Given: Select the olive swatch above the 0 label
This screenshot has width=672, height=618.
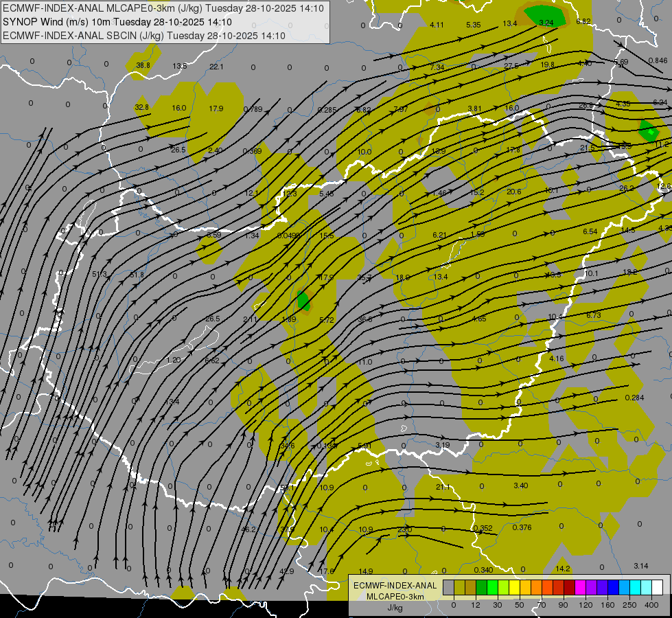Looking at the screenshot, I should [x=459, y=587].
